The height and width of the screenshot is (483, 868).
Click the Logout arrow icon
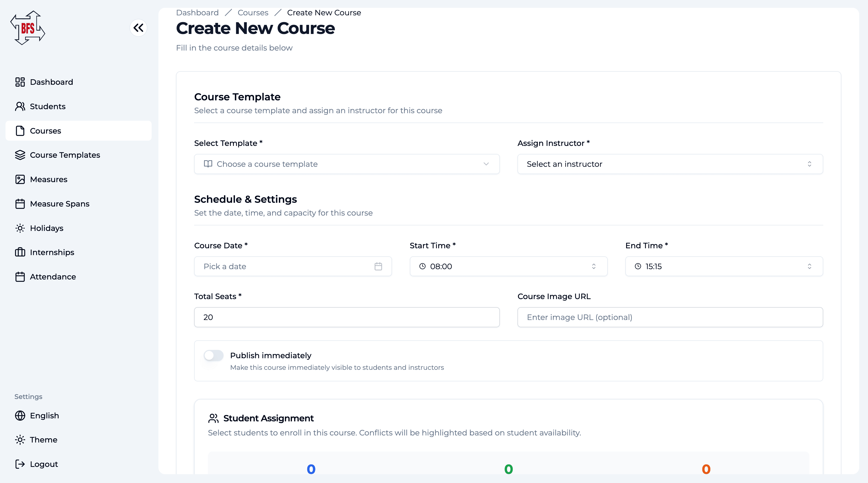20,464
